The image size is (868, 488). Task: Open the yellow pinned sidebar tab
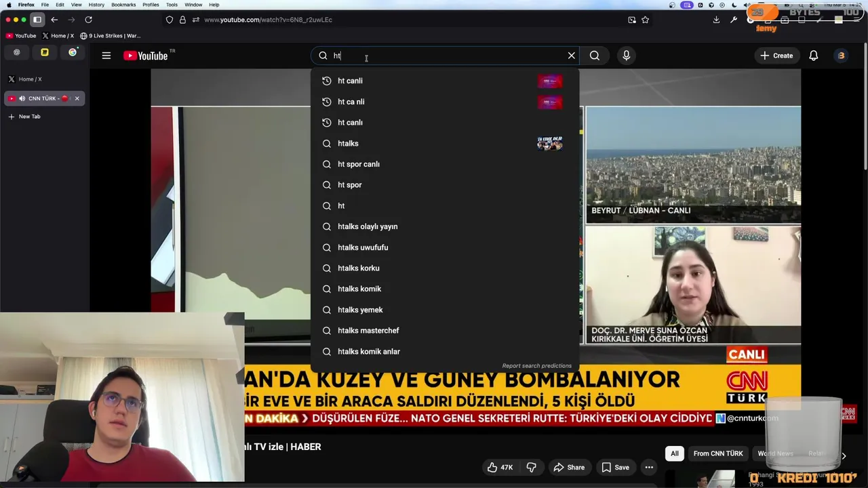[45, 52]
